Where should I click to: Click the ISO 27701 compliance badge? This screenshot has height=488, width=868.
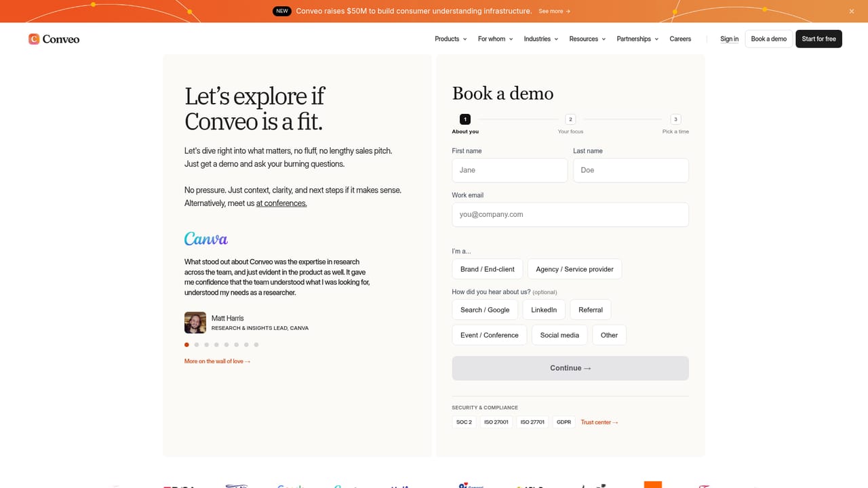(532, 422)
